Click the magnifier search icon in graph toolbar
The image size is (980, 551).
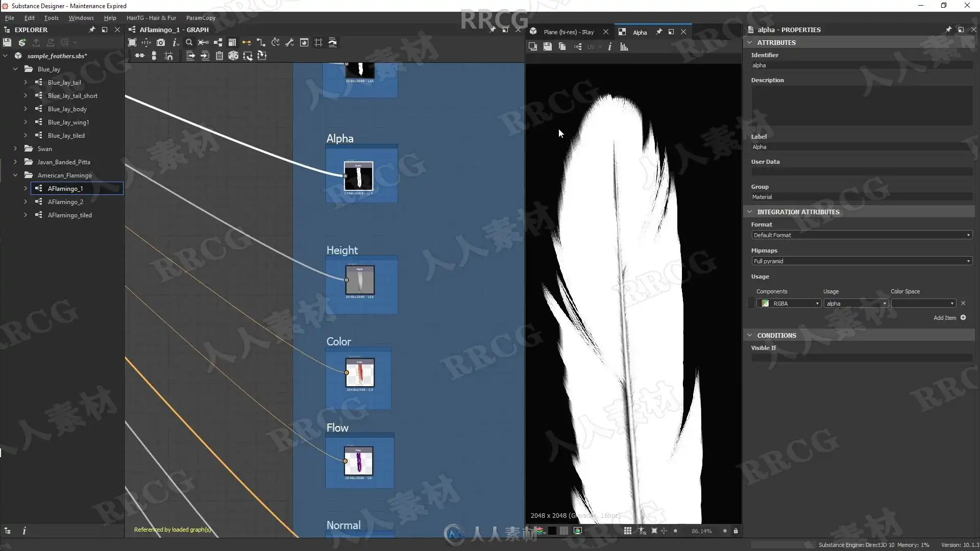[x=189, y=43]
